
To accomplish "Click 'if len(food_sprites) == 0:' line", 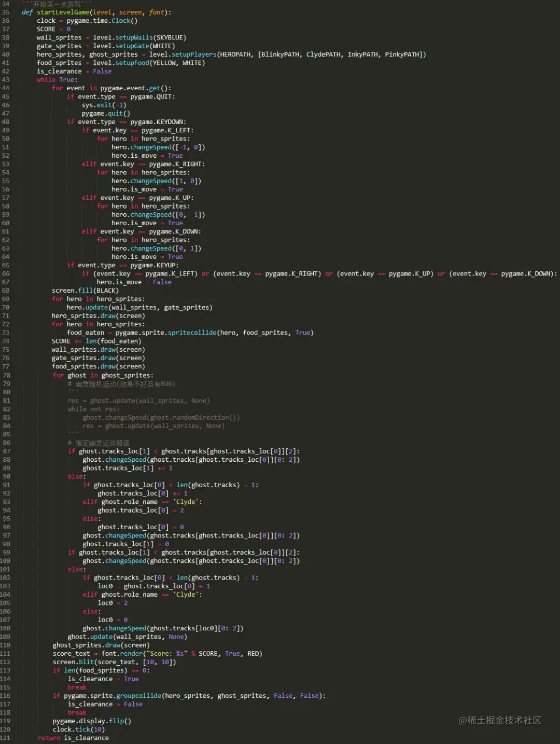I will coord(101,670).
